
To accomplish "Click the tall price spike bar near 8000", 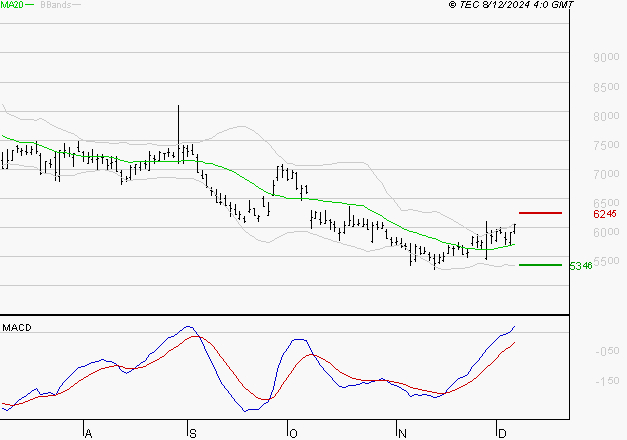I will click(178, 134).
